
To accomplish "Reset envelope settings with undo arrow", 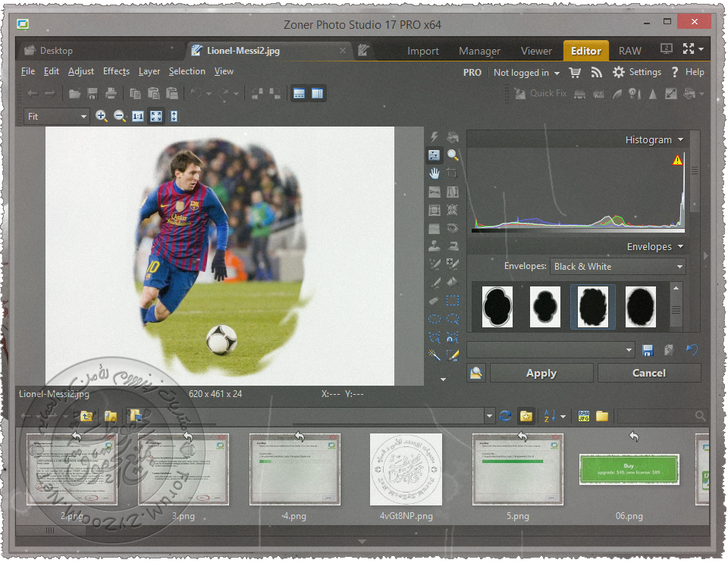I will [692, 350].
